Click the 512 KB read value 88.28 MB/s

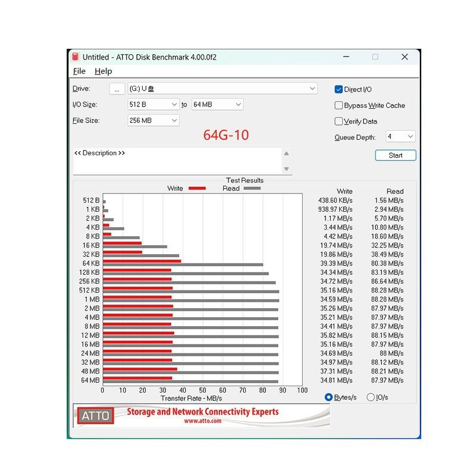click(387, 290)
